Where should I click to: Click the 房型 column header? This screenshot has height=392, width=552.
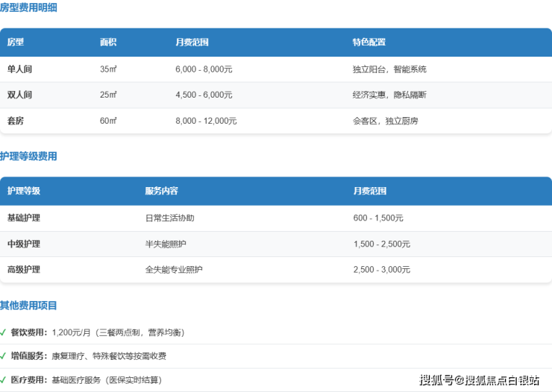pos(16,42)
